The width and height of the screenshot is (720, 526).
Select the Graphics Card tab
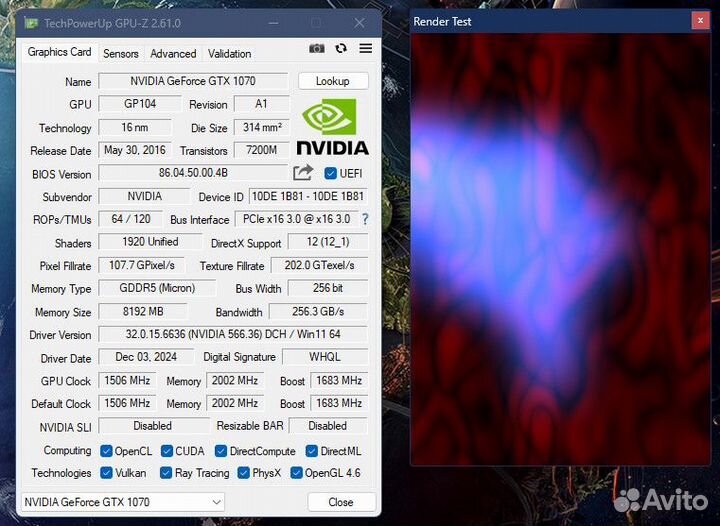[x=59, y=52]
